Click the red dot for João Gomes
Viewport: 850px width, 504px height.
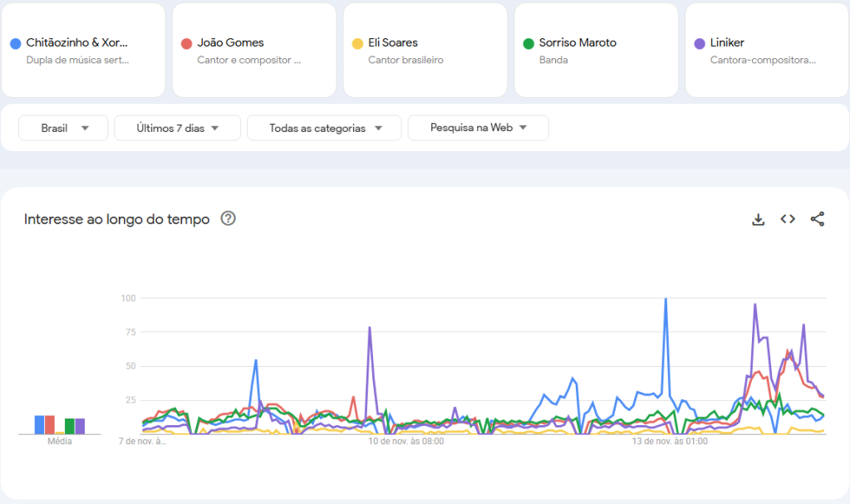point(188,42)
